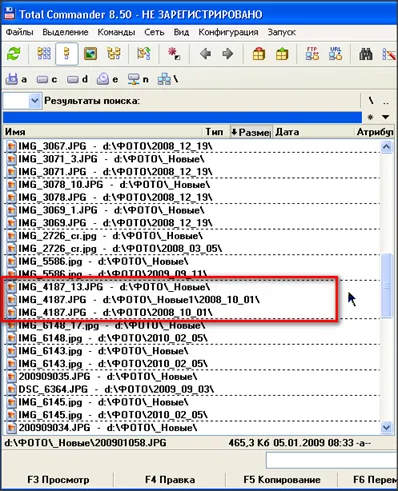This screenshot has height=491, width=398.
Task: Switch to network drive n
Action: coord(138,79)
